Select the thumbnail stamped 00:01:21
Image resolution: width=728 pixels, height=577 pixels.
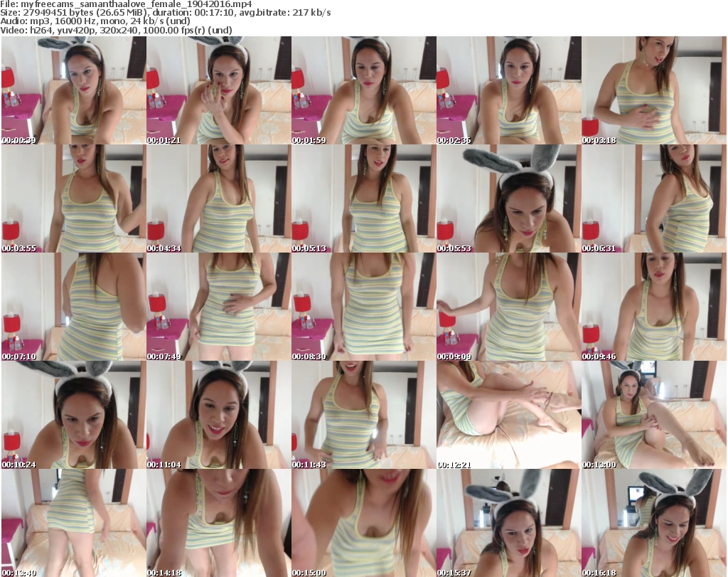[x=219, y=90]
